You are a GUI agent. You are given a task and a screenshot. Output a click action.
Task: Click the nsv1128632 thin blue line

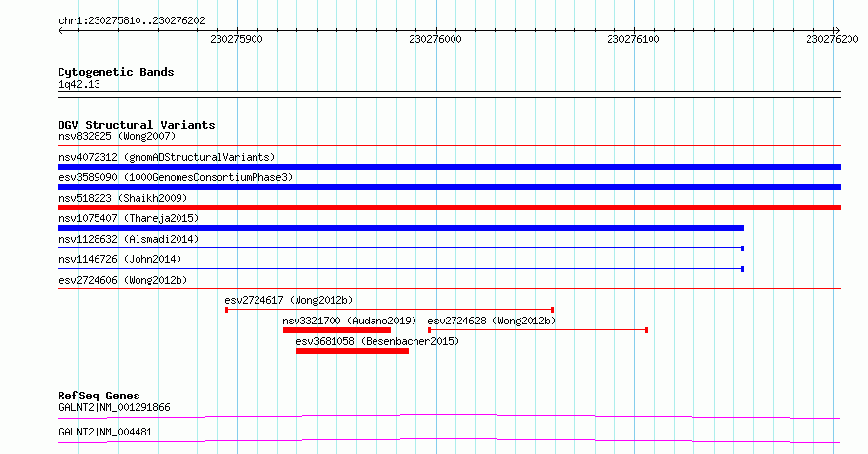click(x=401, y=248)
